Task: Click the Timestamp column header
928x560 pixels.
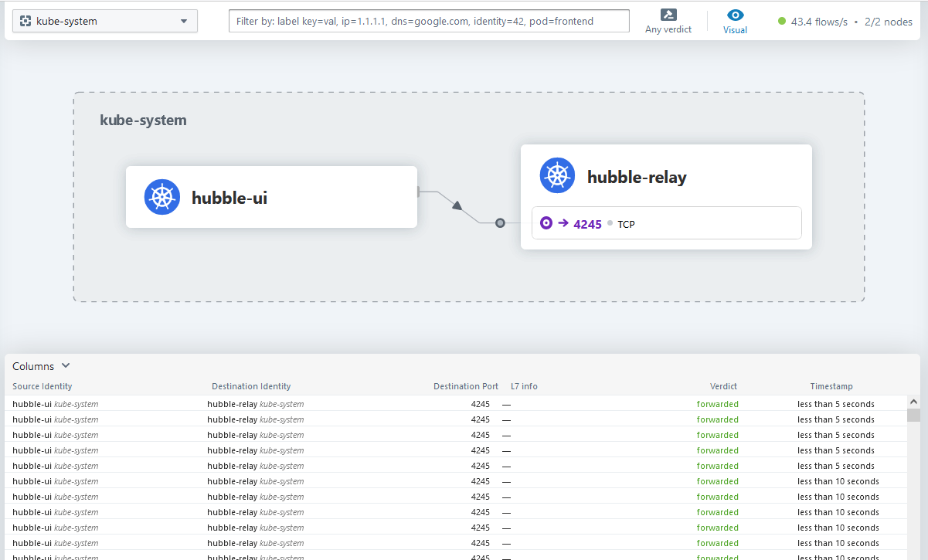Action: point(831,386)
